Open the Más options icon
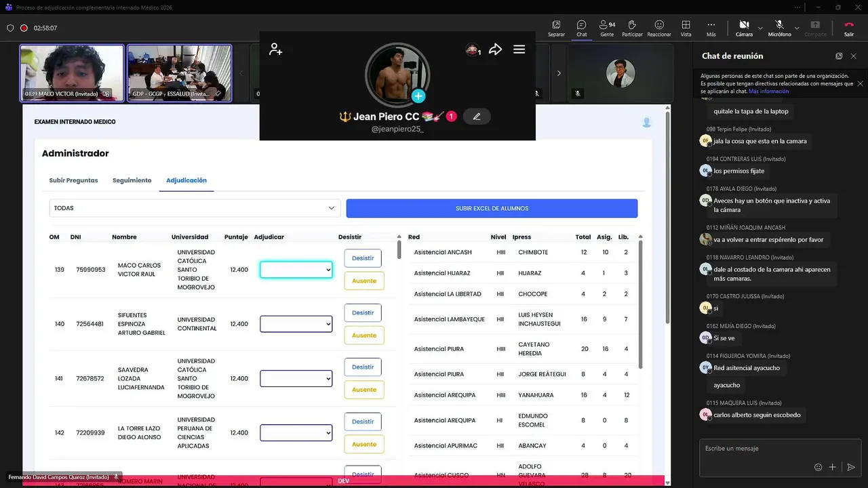Screen dimensions: 868x488 click(x=711, y=24)
